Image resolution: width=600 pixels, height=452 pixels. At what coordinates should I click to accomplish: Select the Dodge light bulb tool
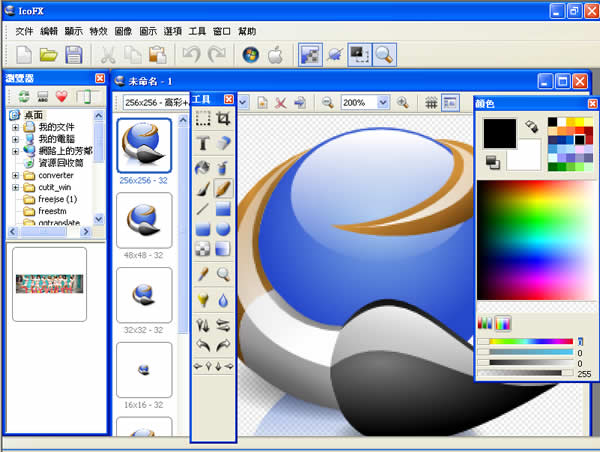pyautogui.click(x=203, y=300)
